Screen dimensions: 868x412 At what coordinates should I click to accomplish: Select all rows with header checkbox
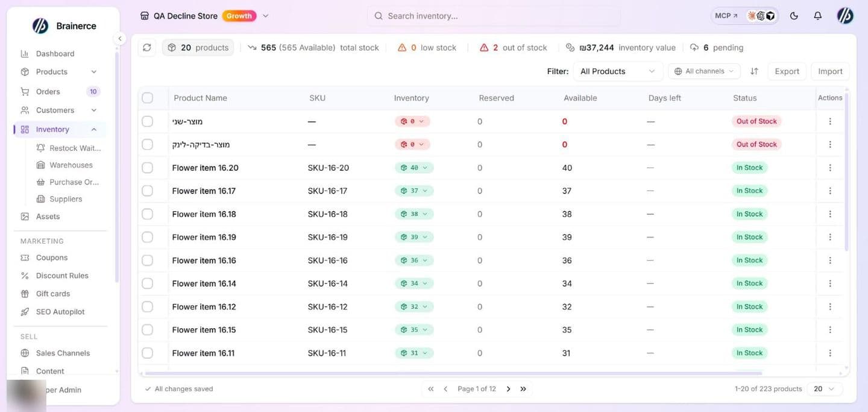click(x=147, y=98)
